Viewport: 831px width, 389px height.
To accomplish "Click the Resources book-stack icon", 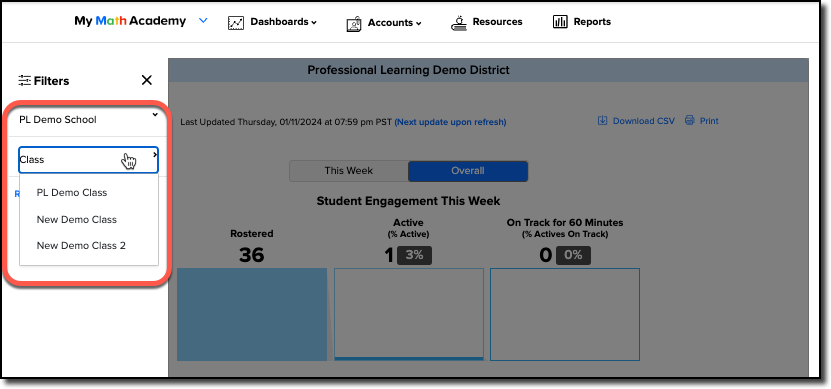I will 458,22.
